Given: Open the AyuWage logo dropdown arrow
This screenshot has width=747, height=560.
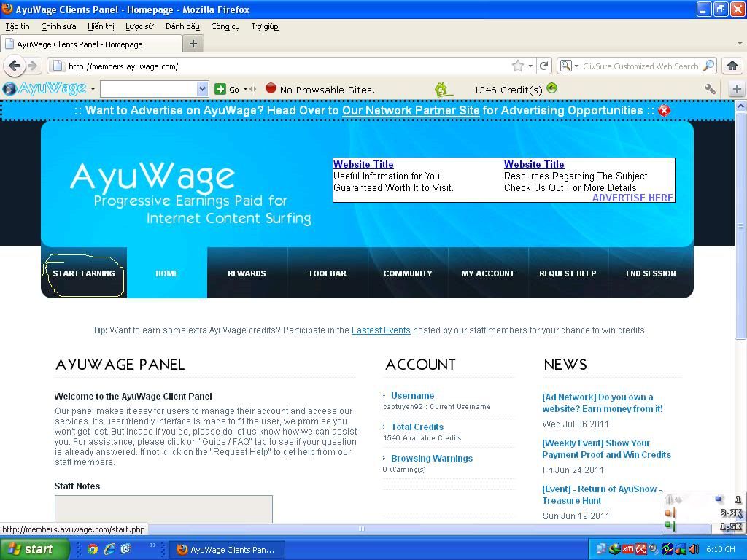Looking at the screenshot, I should [x=93, y=89].
